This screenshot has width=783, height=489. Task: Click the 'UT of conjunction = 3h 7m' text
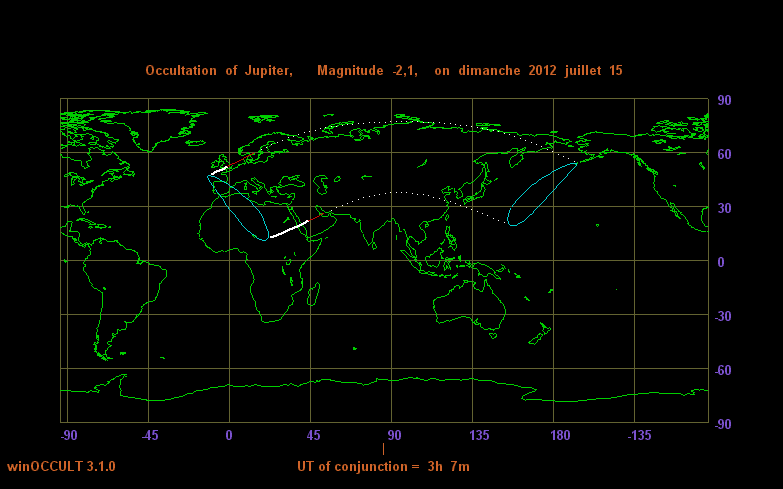[x=384, y=467]
